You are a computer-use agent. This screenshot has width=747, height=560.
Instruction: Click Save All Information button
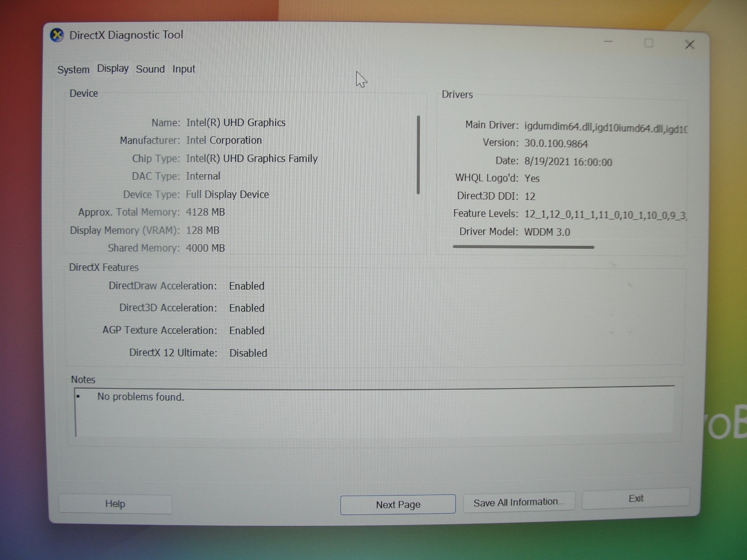tap(519, 502)
